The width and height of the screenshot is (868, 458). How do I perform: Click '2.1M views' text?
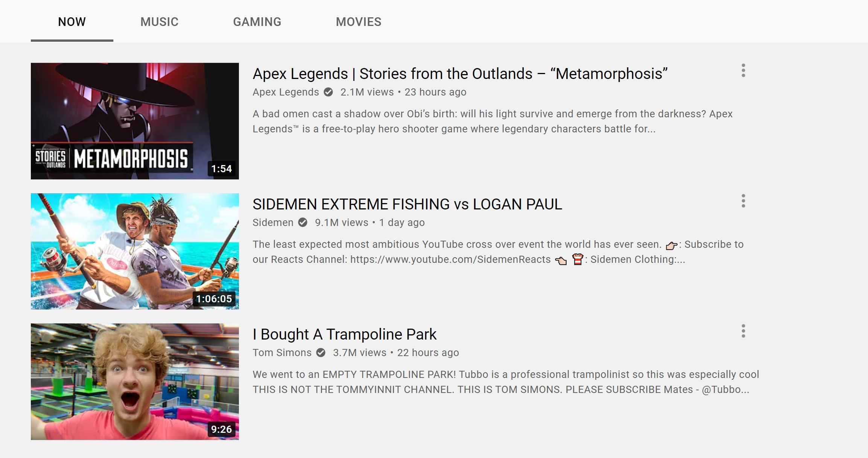(367, 92)
